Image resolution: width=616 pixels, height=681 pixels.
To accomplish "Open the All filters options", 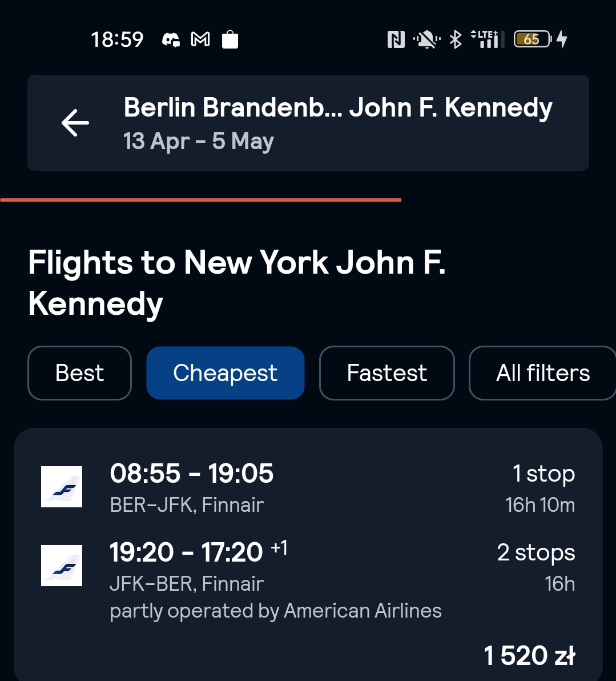I will (x=542, y=373).
